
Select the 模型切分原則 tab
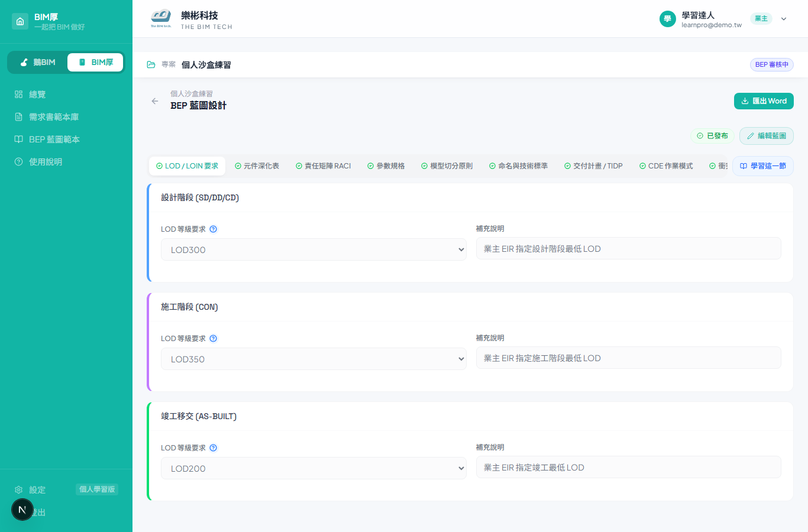tap(447, 166)
